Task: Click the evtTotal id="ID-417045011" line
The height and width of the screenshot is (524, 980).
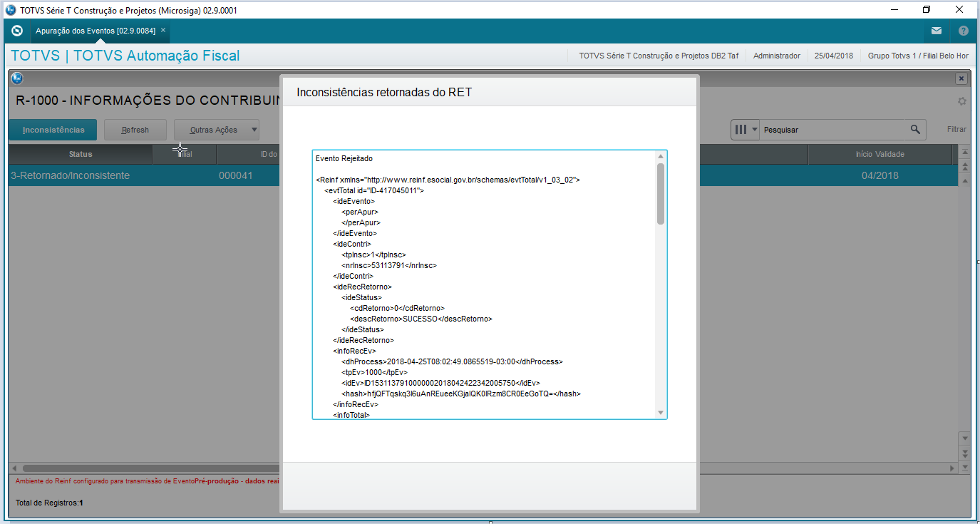Action: coord(374,190)
